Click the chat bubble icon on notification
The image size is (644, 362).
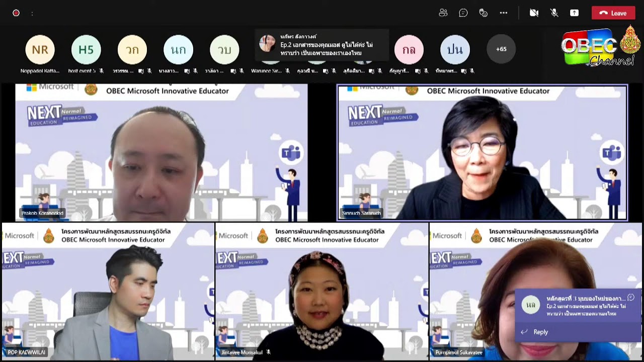click(631, 298)
